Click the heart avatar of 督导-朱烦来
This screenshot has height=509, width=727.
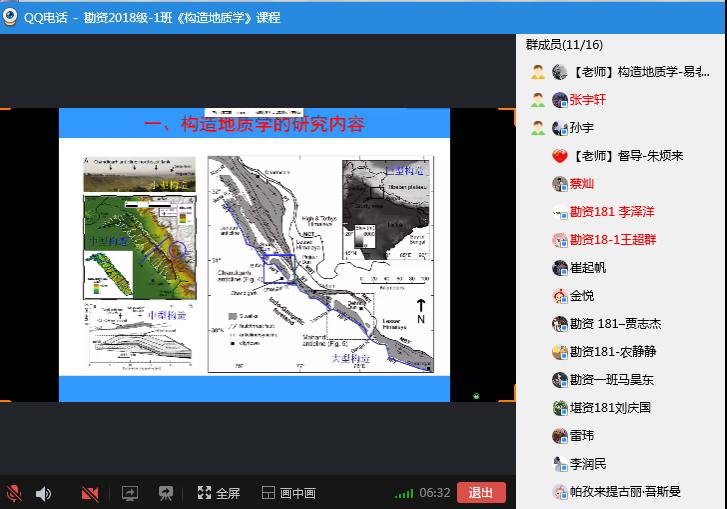click(560, 156)
